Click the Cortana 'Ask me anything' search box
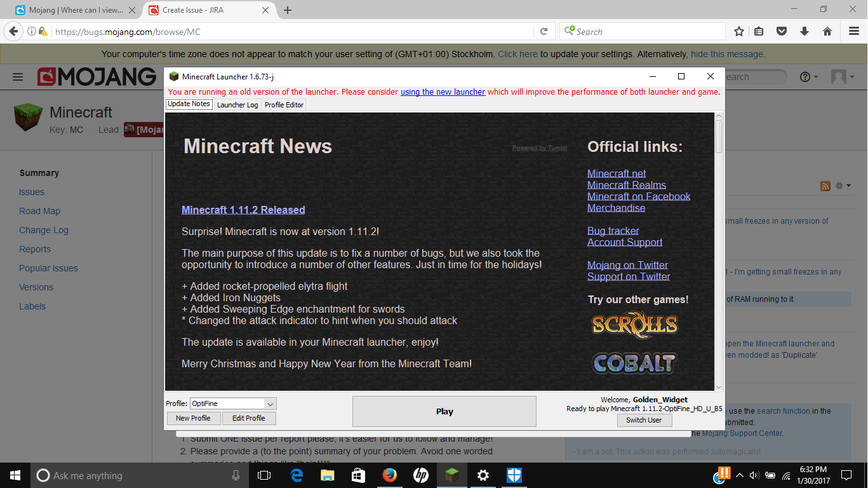Screen dimensions: 868x488 [x=139, y=475]
